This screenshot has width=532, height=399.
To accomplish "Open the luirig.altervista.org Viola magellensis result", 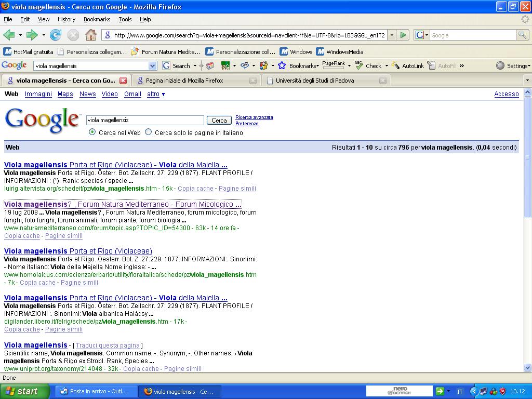I will click(116, 165).
